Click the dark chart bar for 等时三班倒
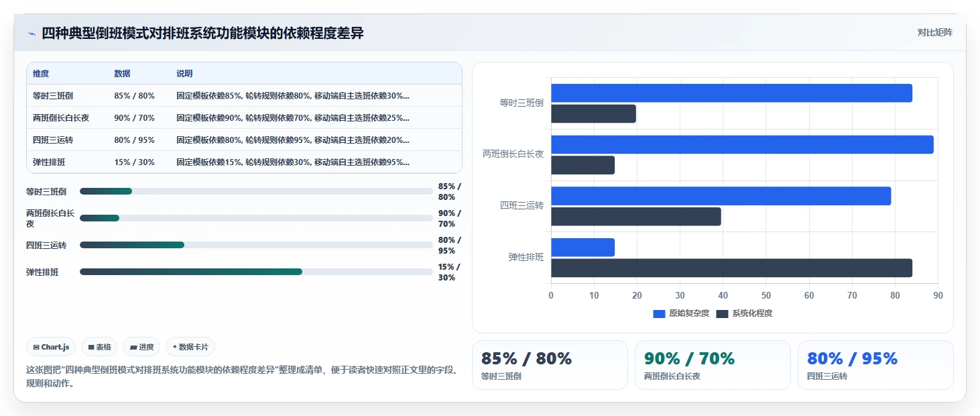This screenshot has width=980, height=416. (x=593, y=113)
